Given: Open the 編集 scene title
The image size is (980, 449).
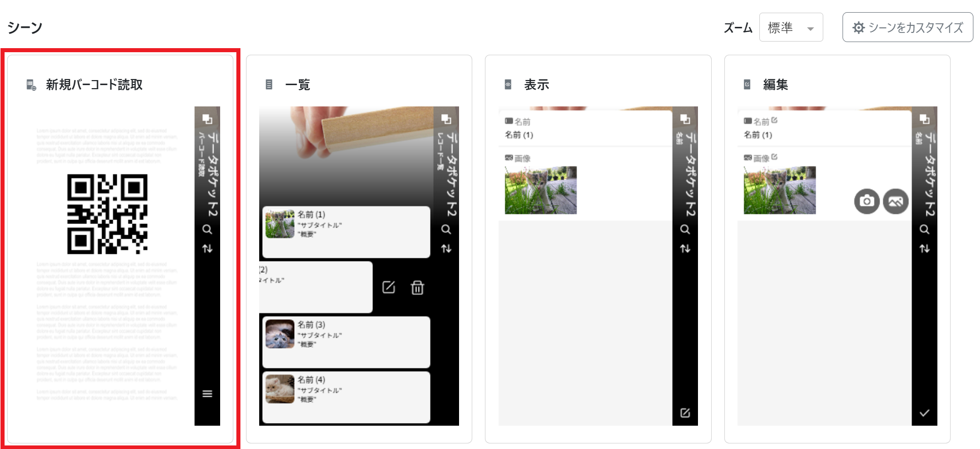Looking at the screenshot, I should tap(776, 85).
